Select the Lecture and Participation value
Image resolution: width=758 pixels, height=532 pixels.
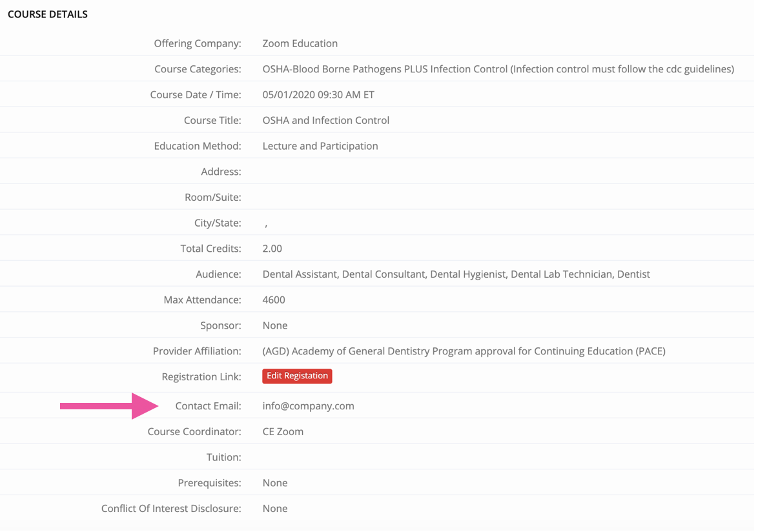(320, 146)
